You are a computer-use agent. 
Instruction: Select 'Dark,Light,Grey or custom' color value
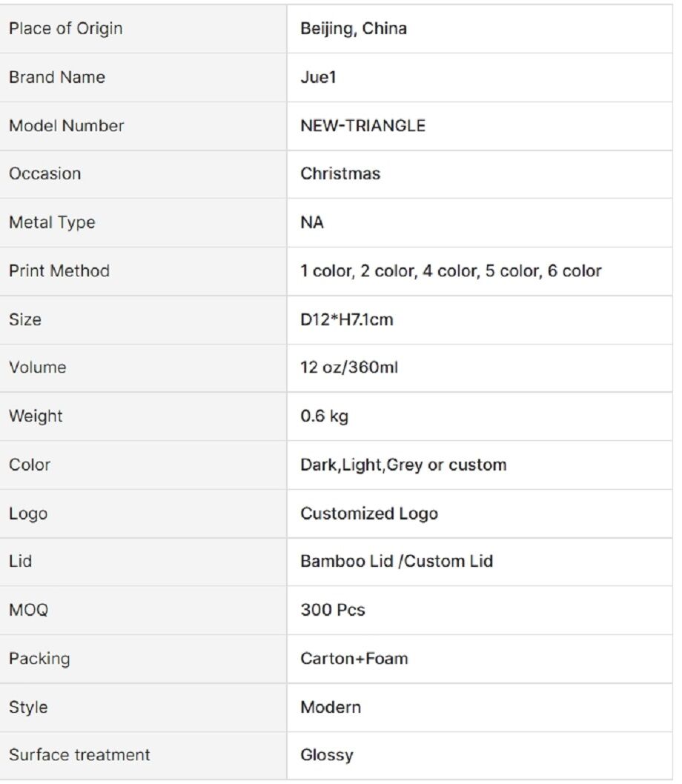coord(403,465)
